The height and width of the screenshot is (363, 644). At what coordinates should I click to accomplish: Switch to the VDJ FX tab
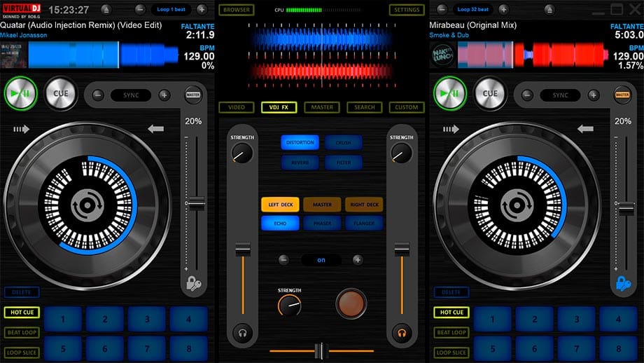tap(279, 107)
